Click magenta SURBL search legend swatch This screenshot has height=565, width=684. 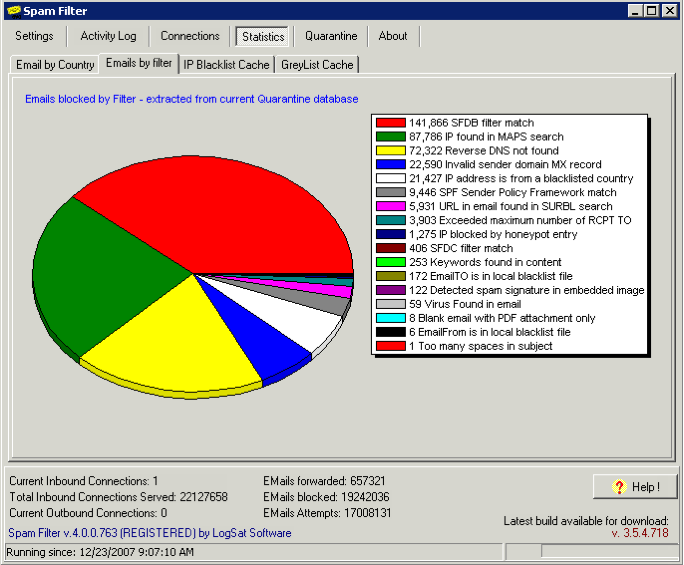point(390,207)
